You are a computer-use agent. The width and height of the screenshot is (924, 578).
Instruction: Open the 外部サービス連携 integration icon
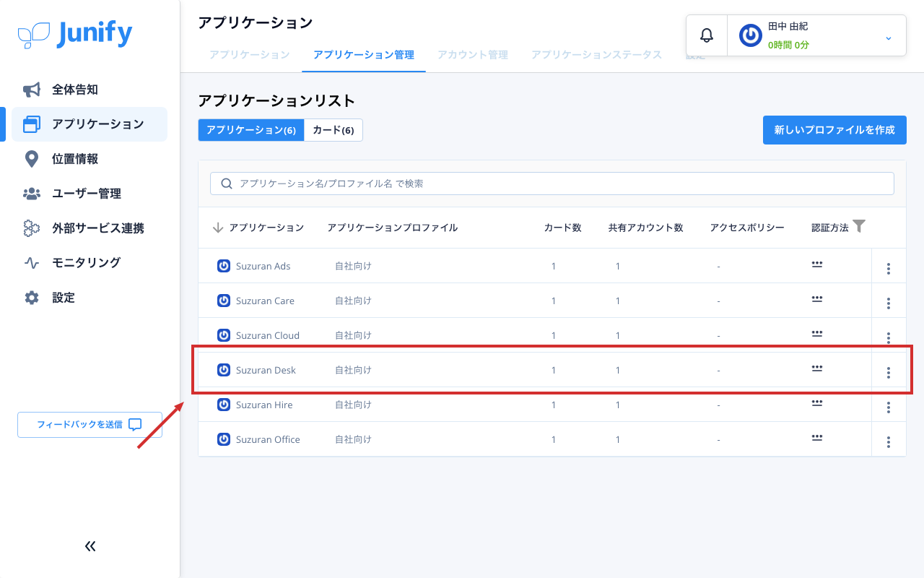pyautogui.click(x=32, y=228)
